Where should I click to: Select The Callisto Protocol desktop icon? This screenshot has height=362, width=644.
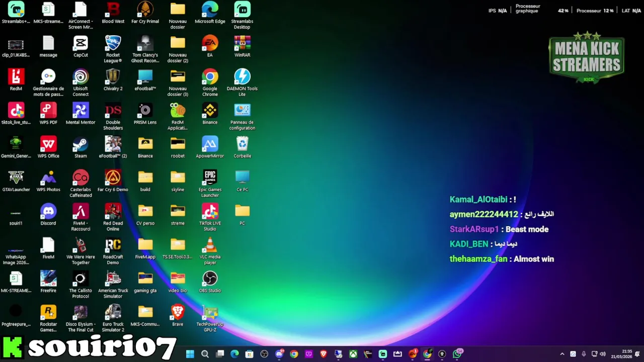(80, 285)
